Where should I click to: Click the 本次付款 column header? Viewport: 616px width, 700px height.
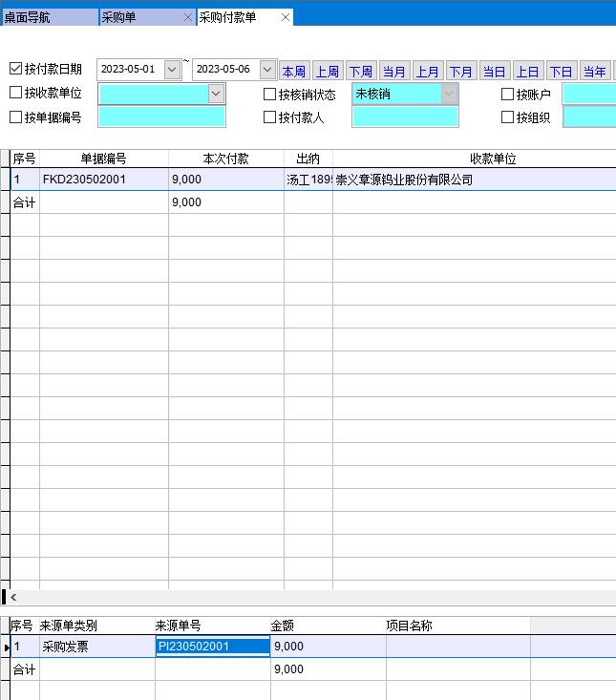225,159
